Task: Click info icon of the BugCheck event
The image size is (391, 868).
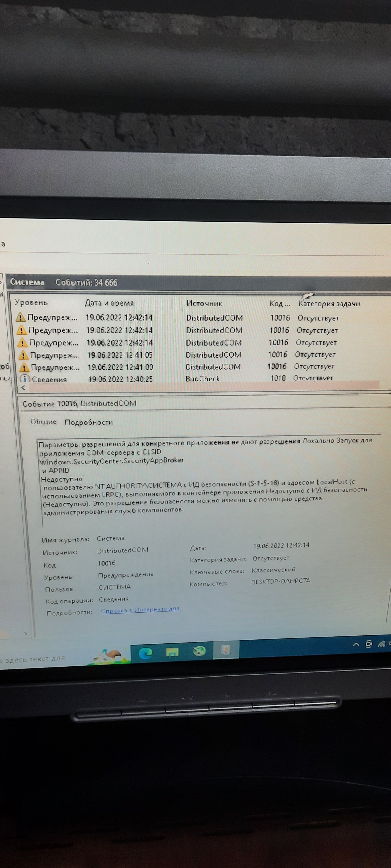Action: point(25,379)
